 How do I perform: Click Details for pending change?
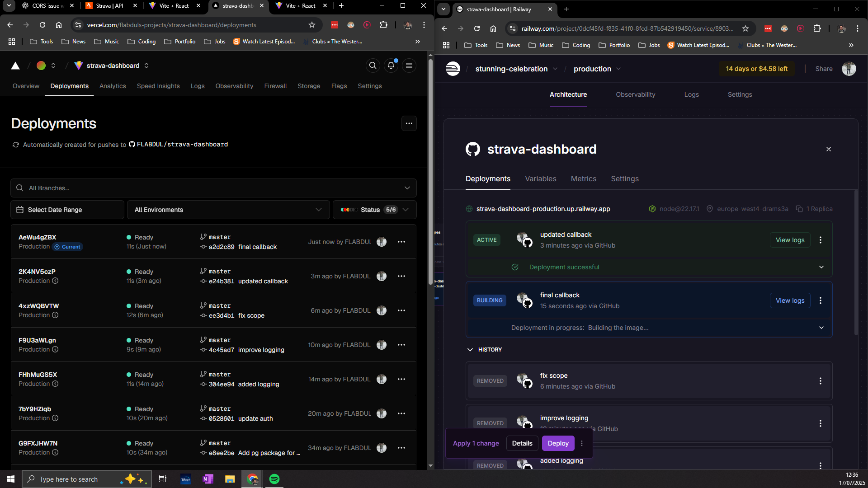coord(522,443)
